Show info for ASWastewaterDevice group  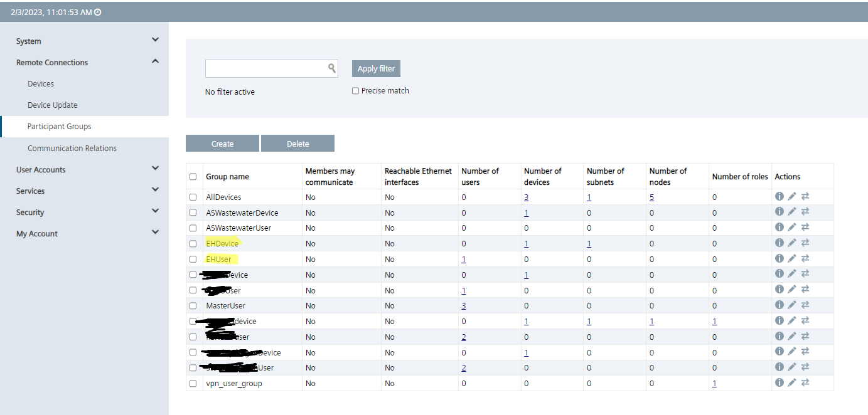click(780, 212)
